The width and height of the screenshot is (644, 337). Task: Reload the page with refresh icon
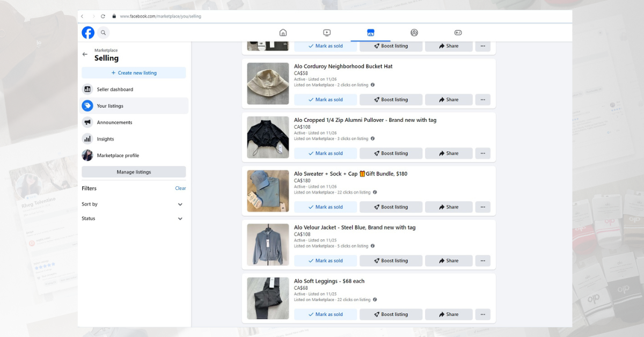click(103, 16)
